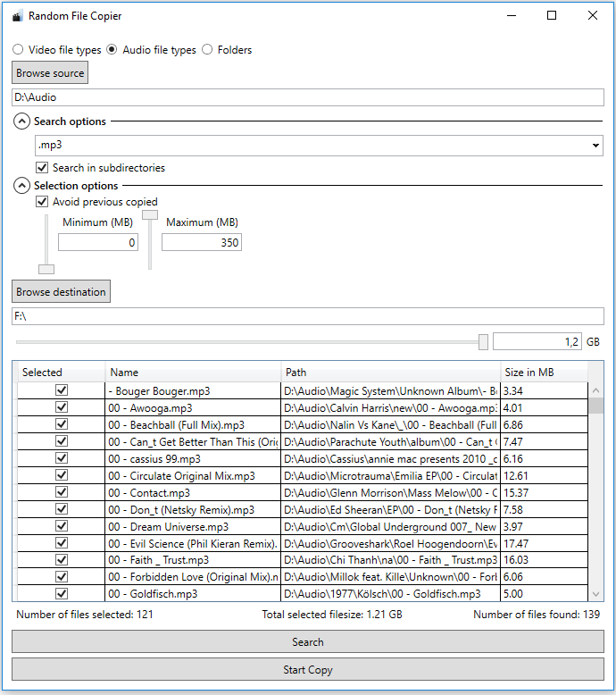Sort by the Path column header
This screenshot has width=616, height=695.
[391, 373]
